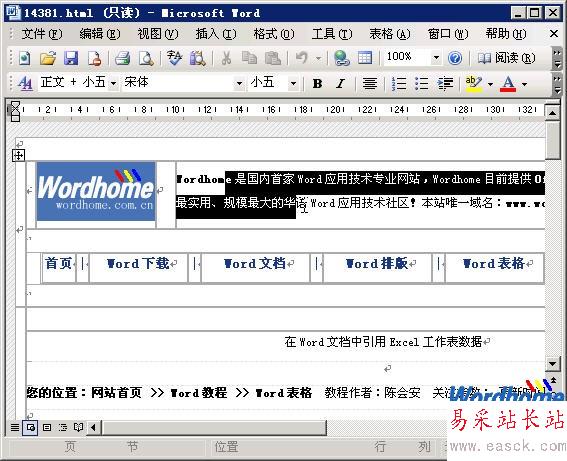Open a file with folder icon
567x461 pixels.
point(48,58)
